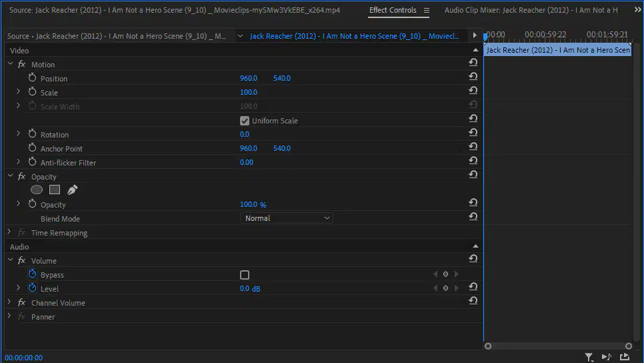Toggle animation stopwatch for Anchor Point
This screenshot has height=363, width=644.
point(32,147)
